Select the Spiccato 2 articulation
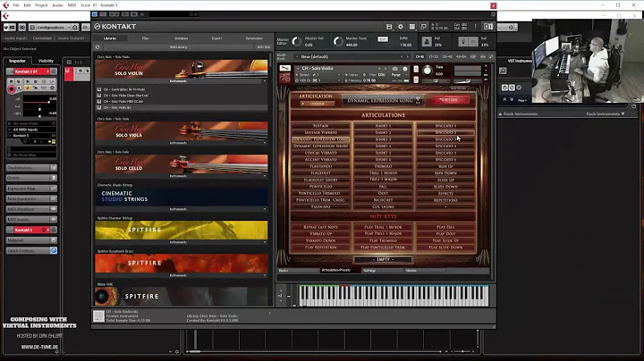644x361 pixels. (445, 132)
